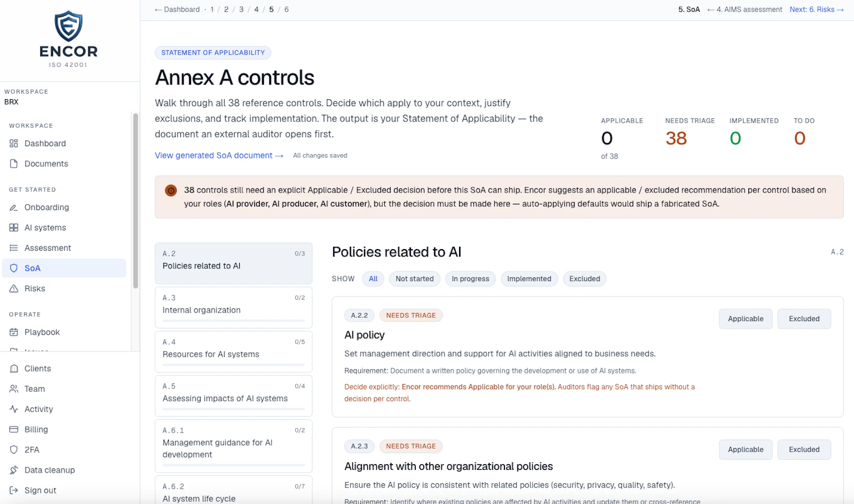Click the A.2.3 control ID badge
Viewport: 854px width, 504px height.
359,446
